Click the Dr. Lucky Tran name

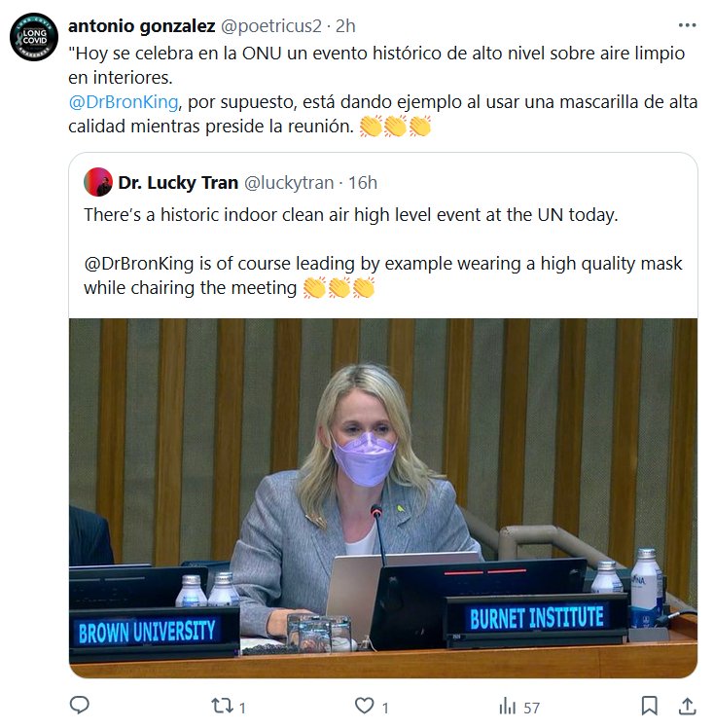pos(178,183)
